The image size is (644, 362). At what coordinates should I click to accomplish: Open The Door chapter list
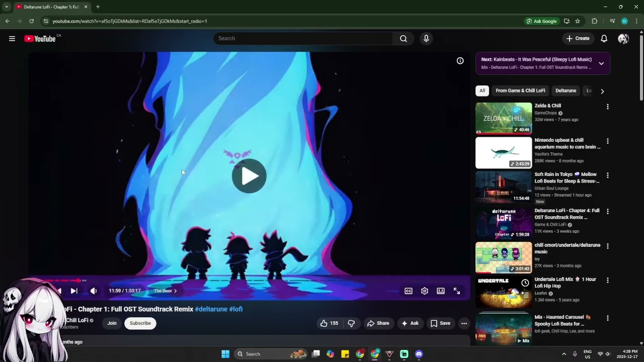click(166, 291)
